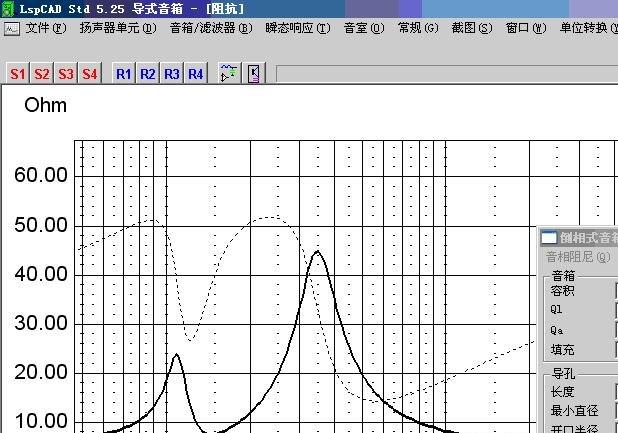
Task: Click the empty toolbar status field
Action: (x=447, y=74)
